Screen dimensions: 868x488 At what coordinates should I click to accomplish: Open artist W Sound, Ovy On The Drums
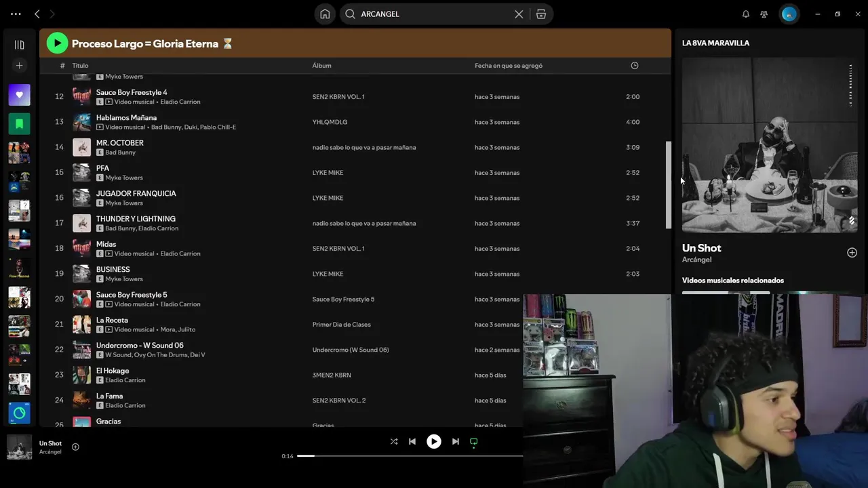[x=155, y=355]
